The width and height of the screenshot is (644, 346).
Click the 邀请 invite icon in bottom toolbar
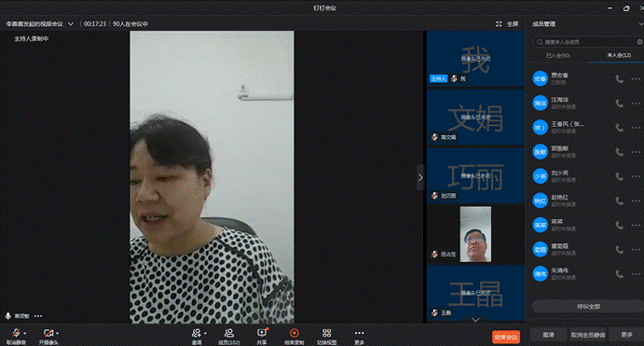pyautogui.click(x=197, y=333)
